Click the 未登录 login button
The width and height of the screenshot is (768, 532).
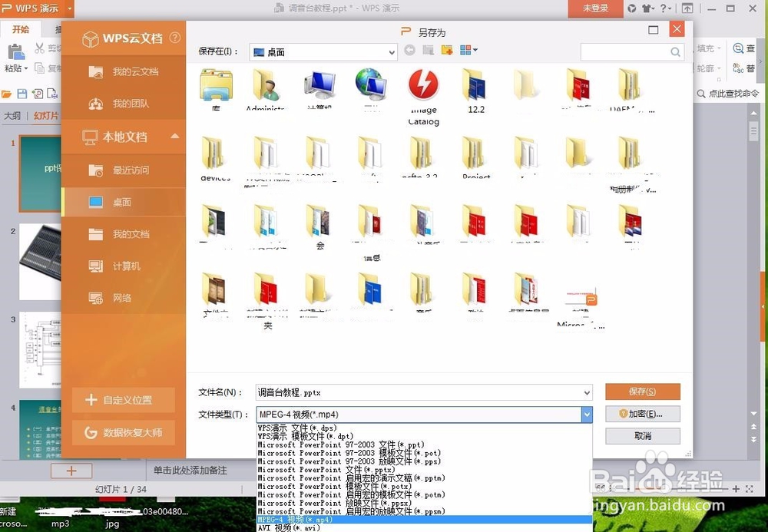pos(596,8)
